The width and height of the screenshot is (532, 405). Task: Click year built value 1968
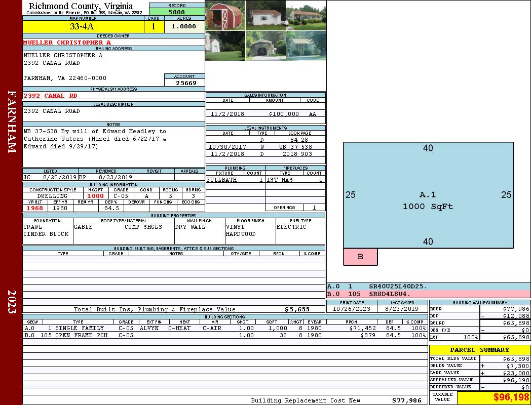point(34,208)
